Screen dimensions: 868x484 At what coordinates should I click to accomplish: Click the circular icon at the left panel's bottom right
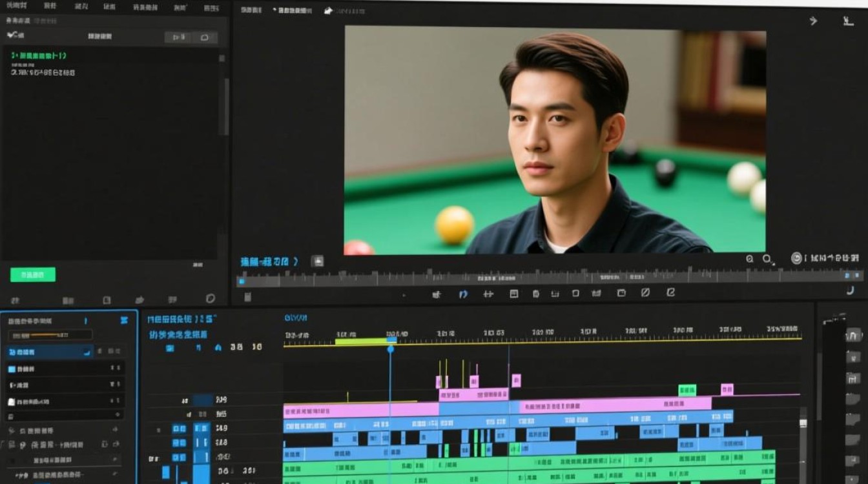pos(210,299)
